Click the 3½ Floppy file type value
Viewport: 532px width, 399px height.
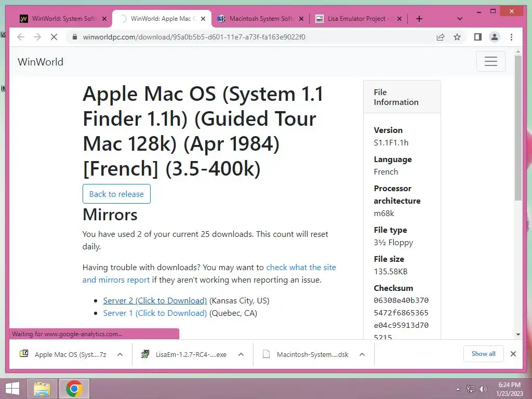click(x=393, y=243)
